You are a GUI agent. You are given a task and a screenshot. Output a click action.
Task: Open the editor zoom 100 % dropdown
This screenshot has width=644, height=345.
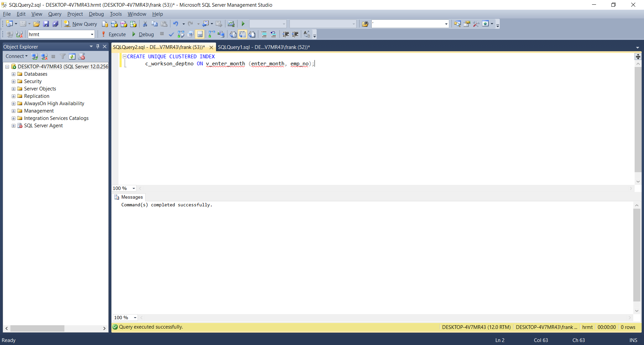coord(134,188)
